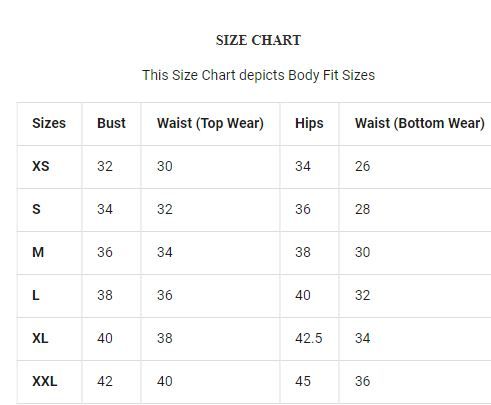Click the SIZE CHART heading
The height and width of the screenshot is (405, 491).
pos(258,40)
